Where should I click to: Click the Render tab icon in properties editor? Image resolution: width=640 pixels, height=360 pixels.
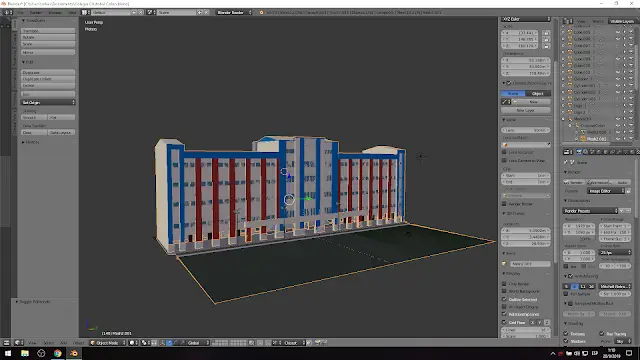pos(579,152)
